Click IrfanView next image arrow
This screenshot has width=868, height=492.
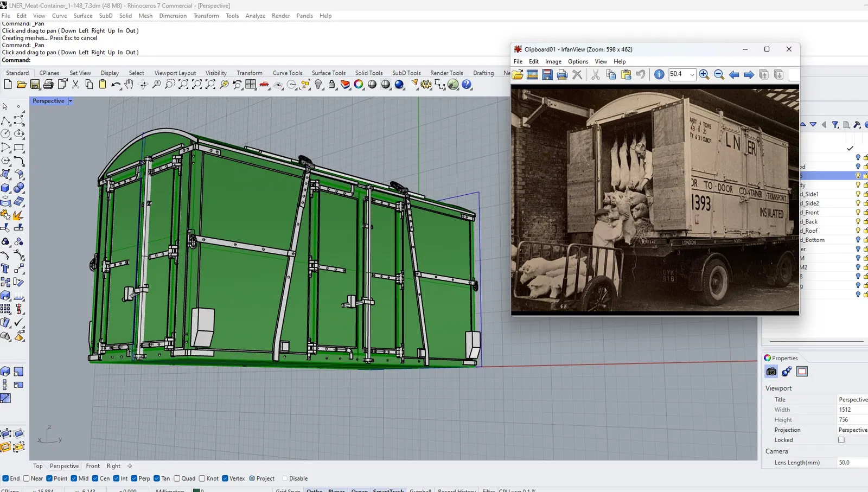pos(749,75)
